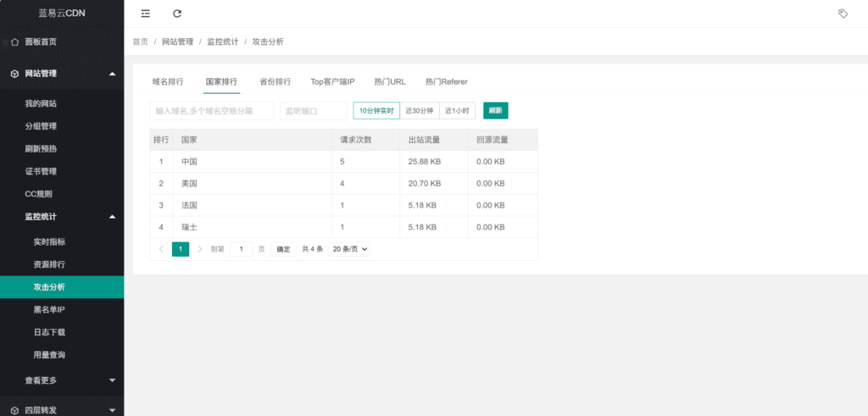Click the cube icon beside 四层转发
Image resolution: width=868 pixels, height=416 pixels.
(x=15, y=410)
